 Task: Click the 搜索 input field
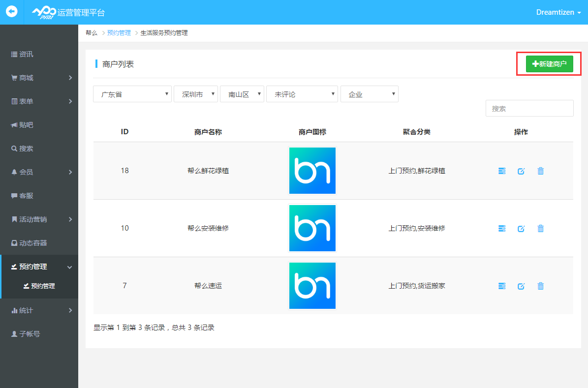[x=529, y=108]
